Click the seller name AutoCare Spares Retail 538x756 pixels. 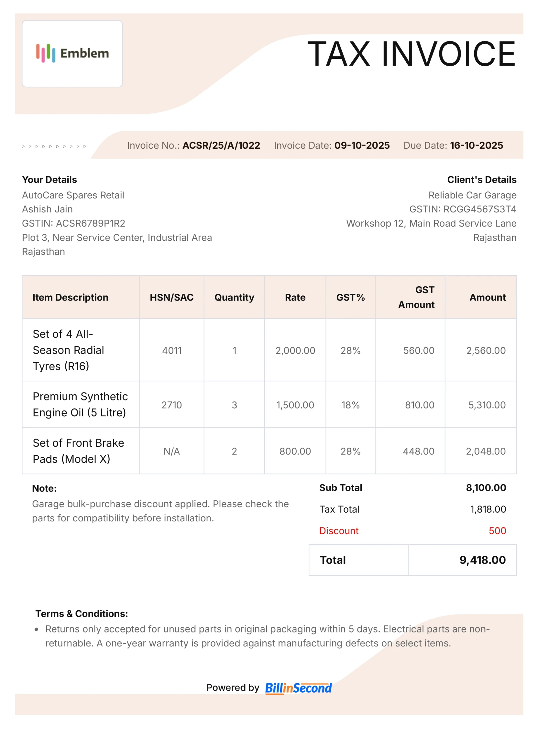(73, 195)
